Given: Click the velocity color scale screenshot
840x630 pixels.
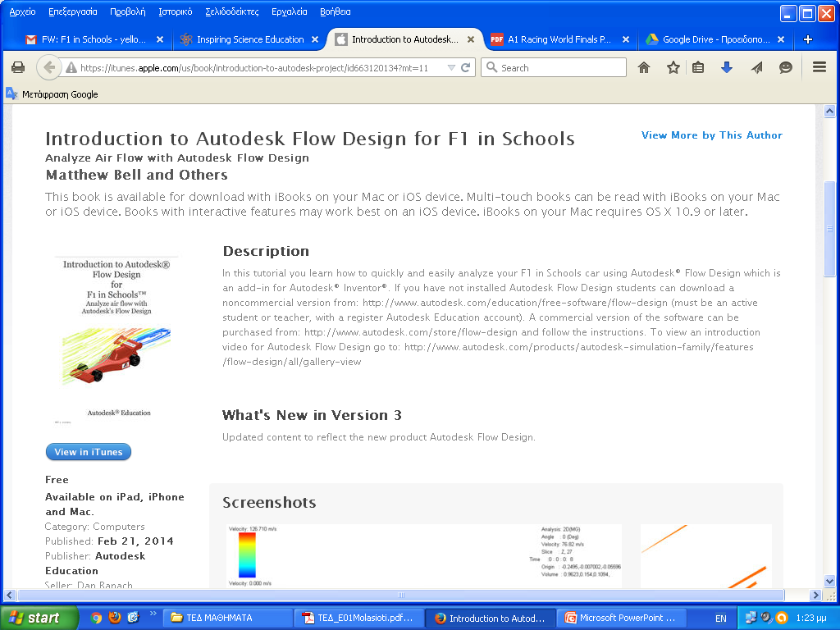Looking at the screenshot, I should pos(424,556).
